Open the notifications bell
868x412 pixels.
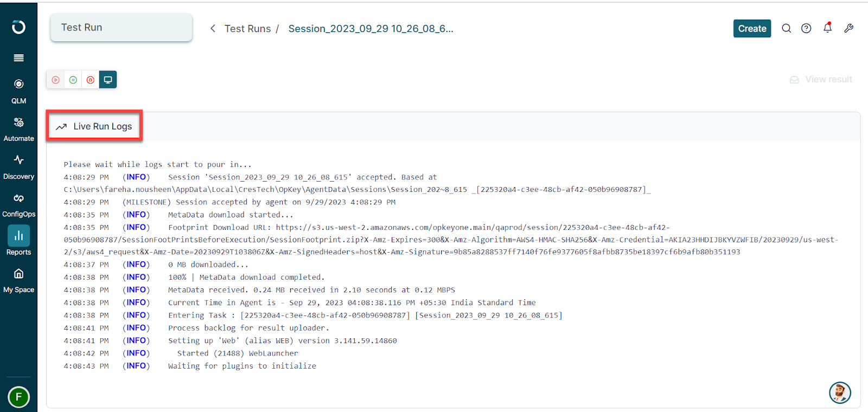(x=827, y=28)
